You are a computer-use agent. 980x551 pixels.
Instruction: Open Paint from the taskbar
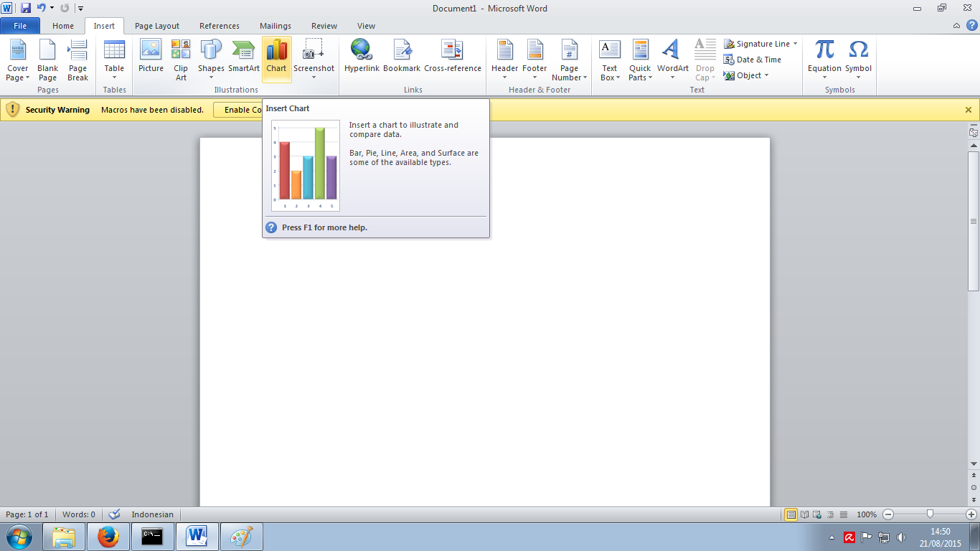pyautogui.click(x=242, y=537)
